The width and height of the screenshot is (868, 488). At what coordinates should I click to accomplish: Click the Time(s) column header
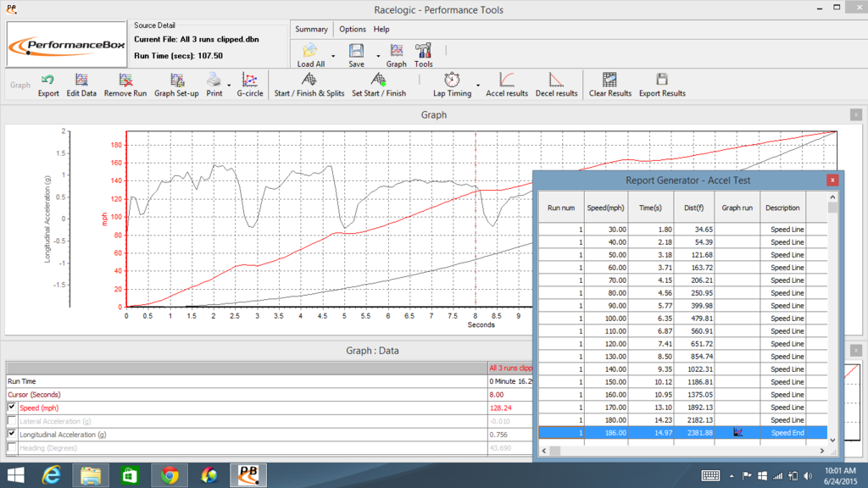click(650, 208)
